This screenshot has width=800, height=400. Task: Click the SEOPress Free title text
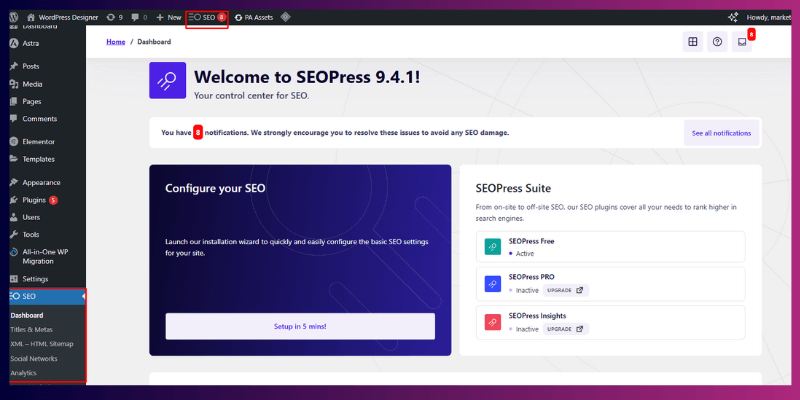click(x=531, y=241)
